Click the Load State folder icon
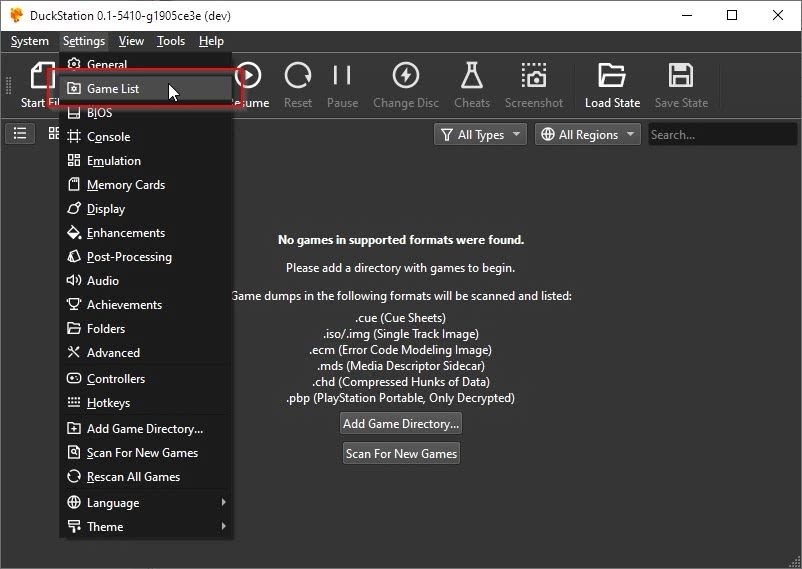The height and width of the screenshot is (569, 802). (x=612, y=76)
